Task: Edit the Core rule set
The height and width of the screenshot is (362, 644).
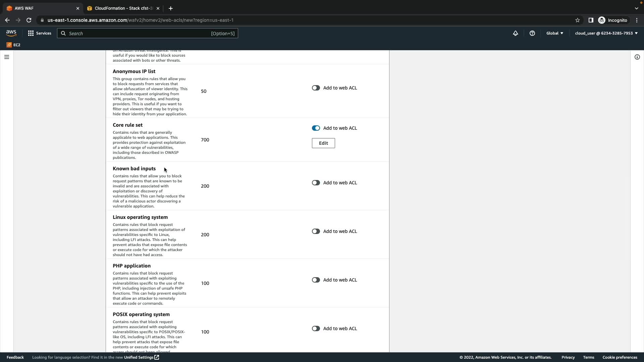Action: (x=323, y=143)
